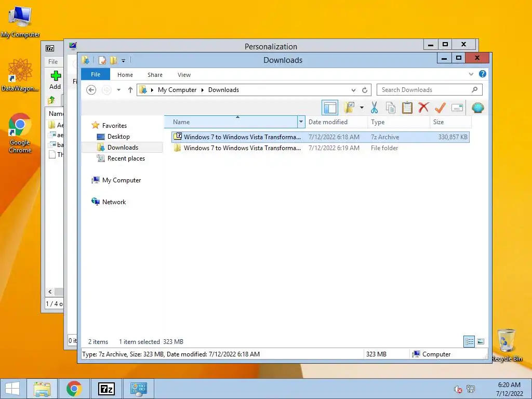Screen dimensions: 532x399
Task: Click the quick access Properties icon in title bar
Action: (102, 60)
